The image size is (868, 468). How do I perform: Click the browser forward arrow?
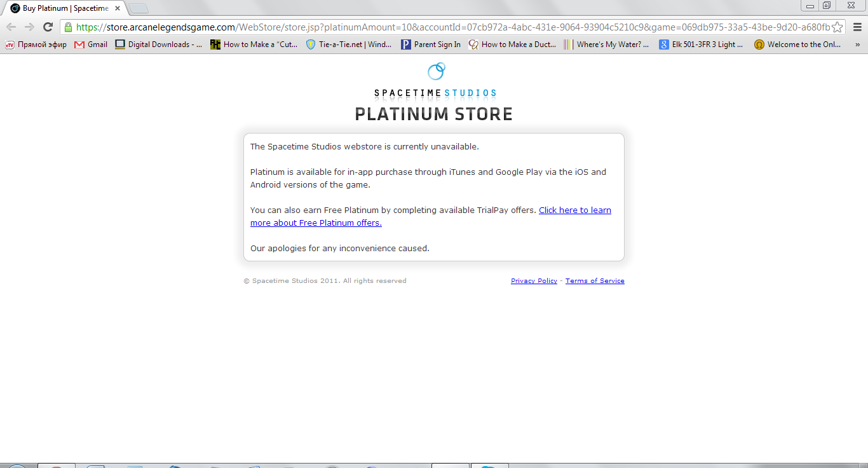tap(29, 27)
